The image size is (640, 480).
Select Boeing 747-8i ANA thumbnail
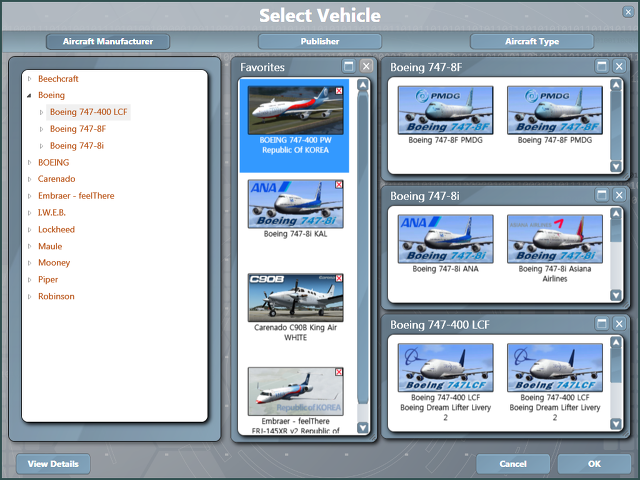445,239
